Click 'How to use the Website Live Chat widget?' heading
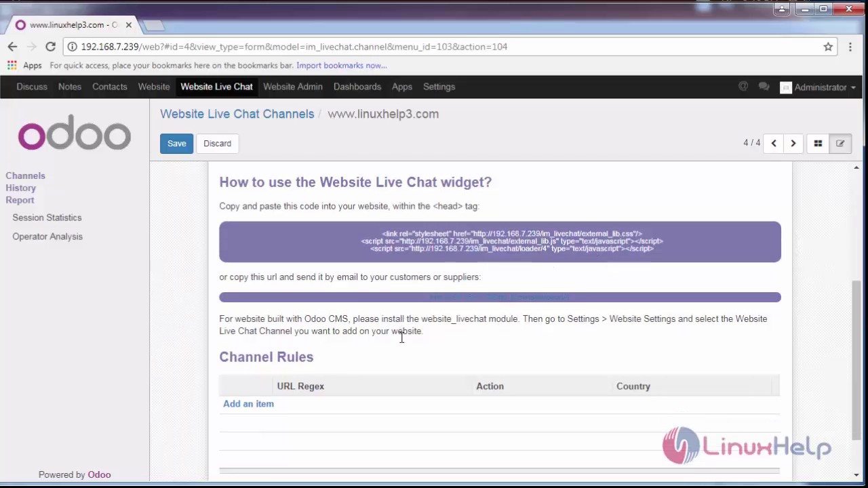 355,182
